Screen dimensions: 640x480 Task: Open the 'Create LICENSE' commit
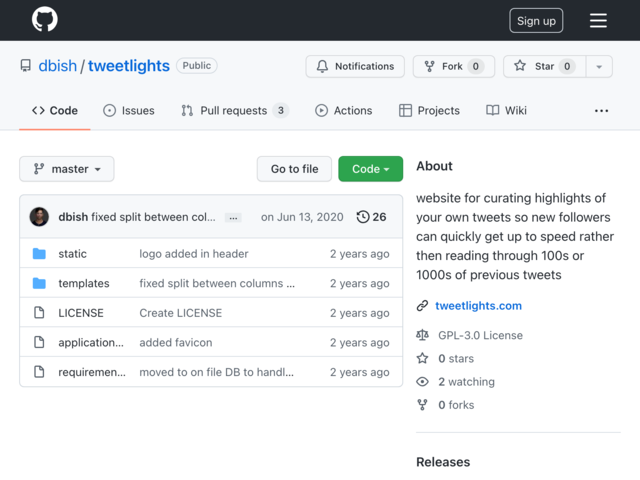click(x=180, y=313)
